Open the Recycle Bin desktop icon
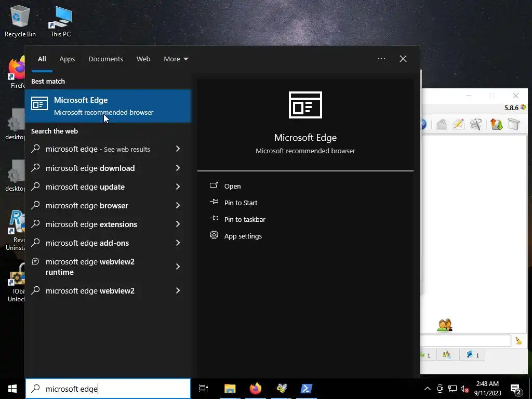532x399 pixels. (x=20, y=21)
